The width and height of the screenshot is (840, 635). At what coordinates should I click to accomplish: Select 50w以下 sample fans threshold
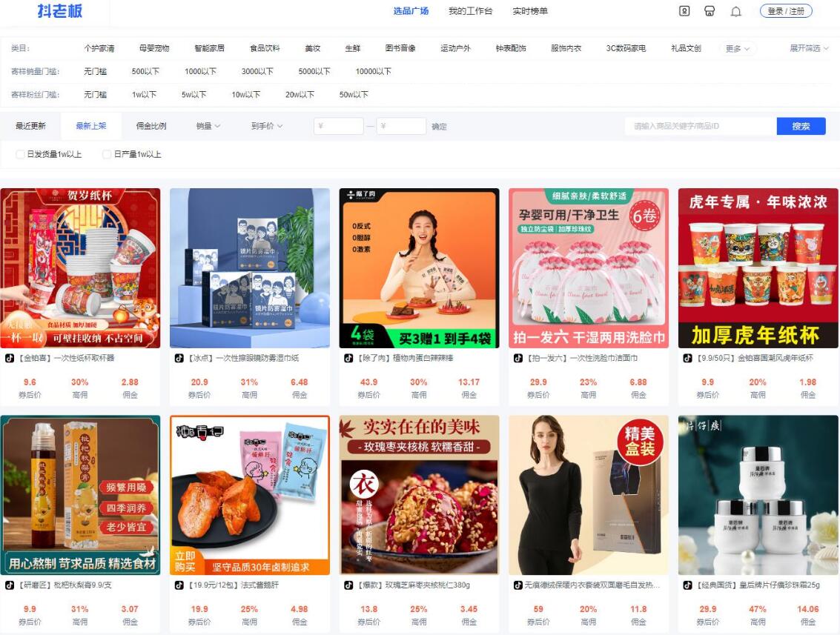[x=354, y=94]
